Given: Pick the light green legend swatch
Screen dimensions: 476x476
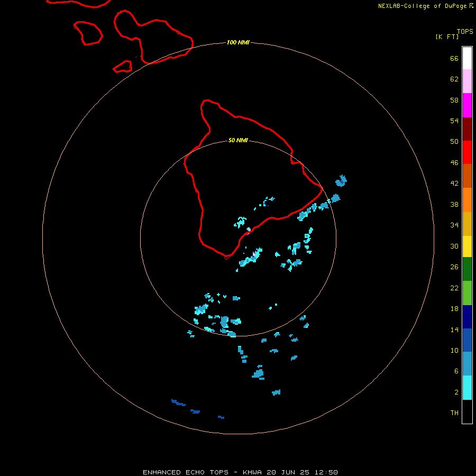Looking at the screenshot, I should 467,293.
